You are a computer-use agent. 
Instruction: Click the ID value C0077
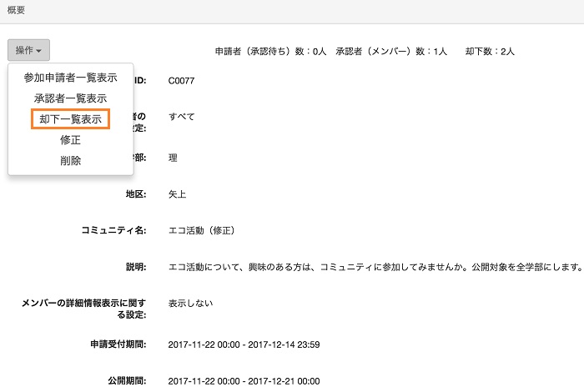coord(181,81)
